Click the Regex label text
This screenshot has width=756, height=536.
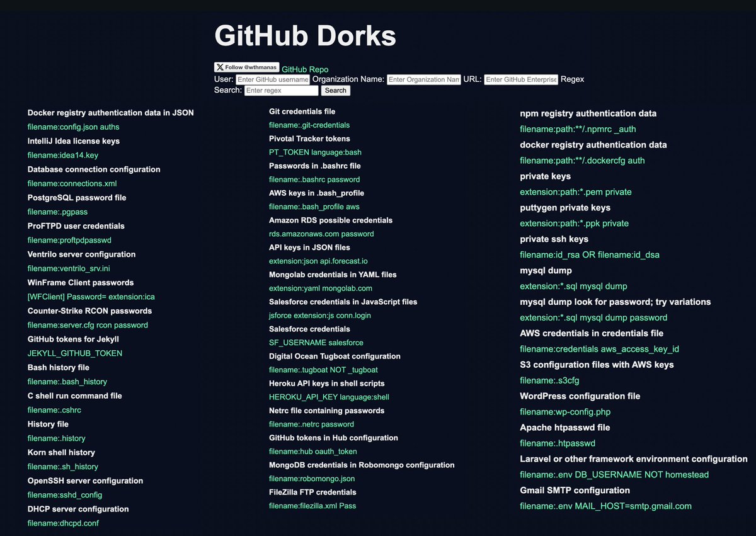pyautogui.click(x=572, y=79)
